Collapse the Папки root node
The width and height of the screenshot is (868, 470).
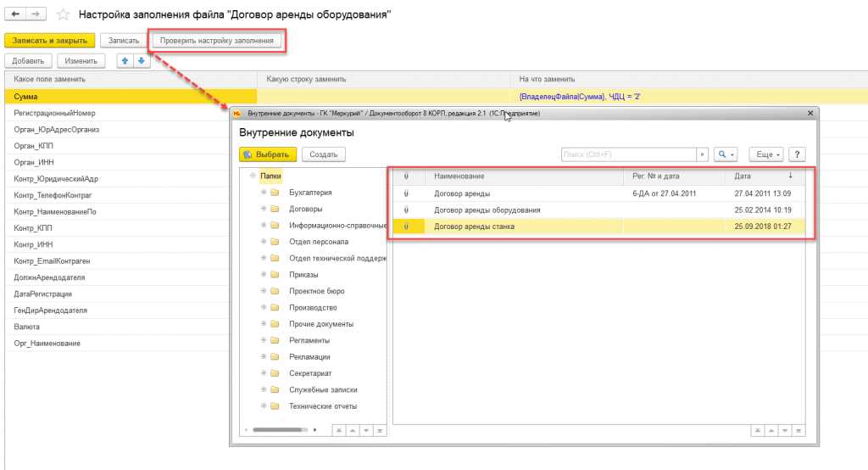pyautogui.click(x=253, y=176)
